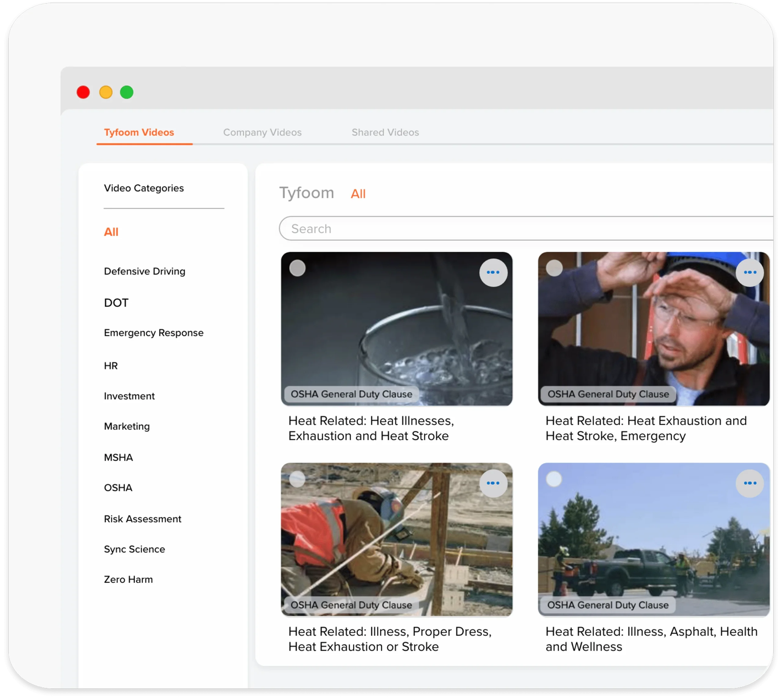Viewport: 782px width, 700px height.
Task: Click OSHA General Duty Clause tag on truck video
Action: click(608, 605)
